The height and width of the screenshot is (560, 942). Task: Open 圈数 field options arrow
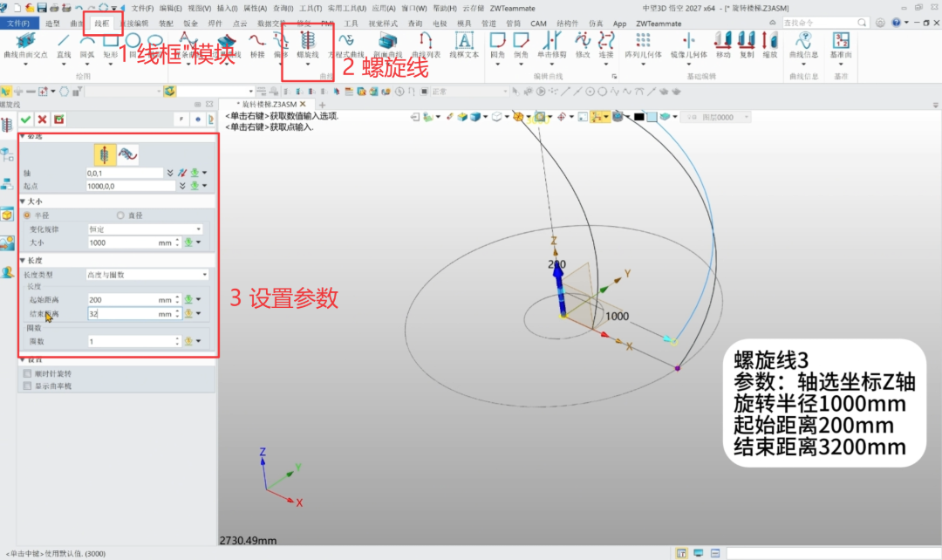[x=199, y=341]
